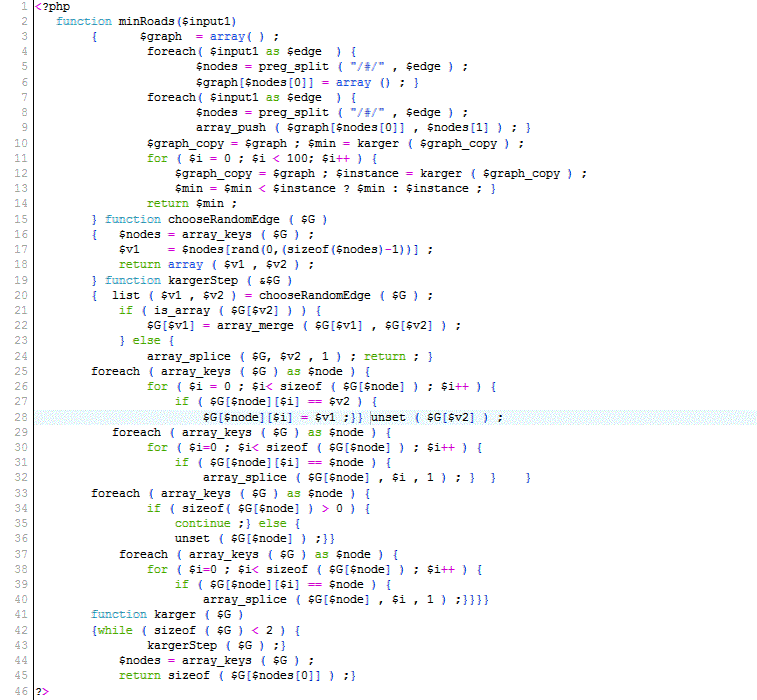This screenshot has width=757, height=700.
Task: Click the minRoads function name
Action: [x=139, y=21]
